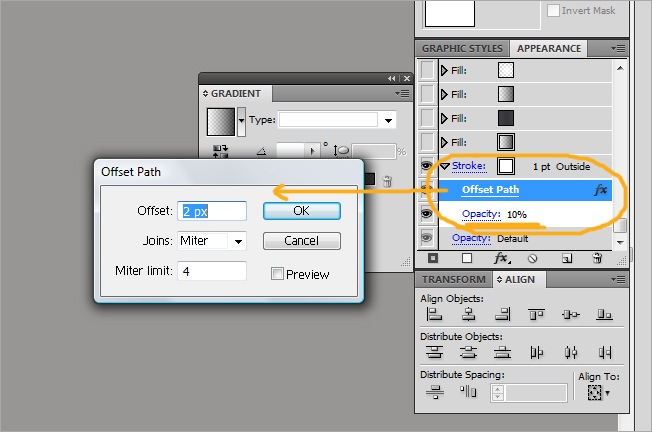The image size is (652, 432).
Task: Expand the Fill row with outlined gradient swatch
Action: click(x=444, y=143)
